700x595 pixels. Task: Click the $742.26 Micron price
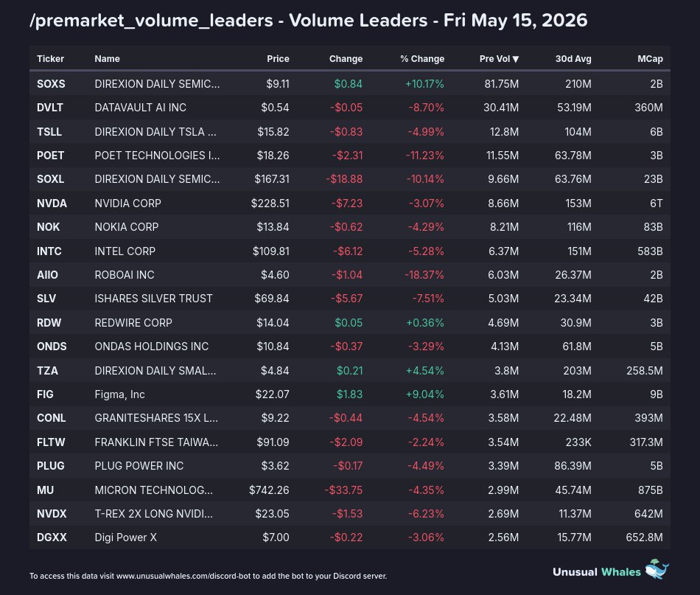pyautogui.click(x=269, y=490)
